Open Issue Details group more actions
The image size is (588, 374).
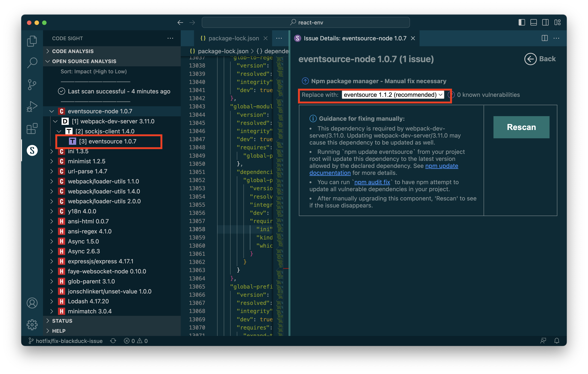(557, 38)
